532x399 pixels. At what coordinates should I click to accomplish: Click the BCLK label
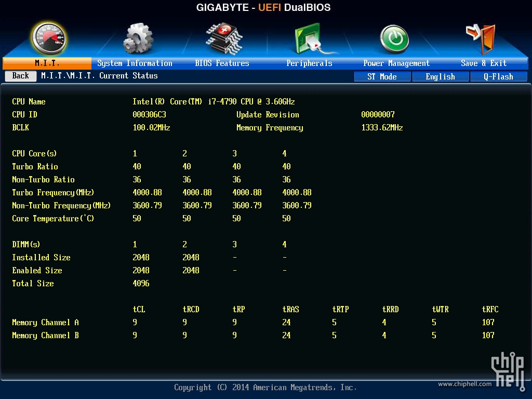[x=20, y=128]
